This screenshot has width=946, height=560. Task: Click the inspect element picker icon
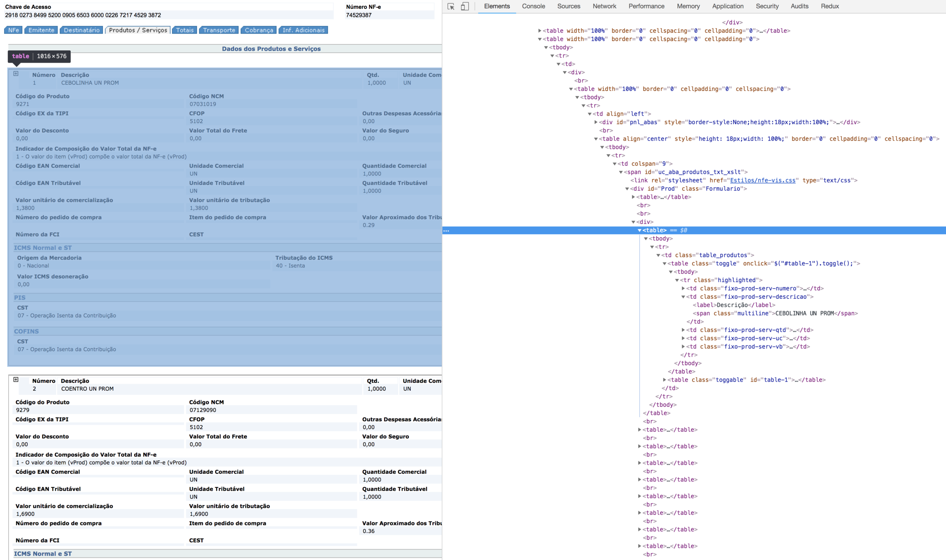tap(451, 6)
